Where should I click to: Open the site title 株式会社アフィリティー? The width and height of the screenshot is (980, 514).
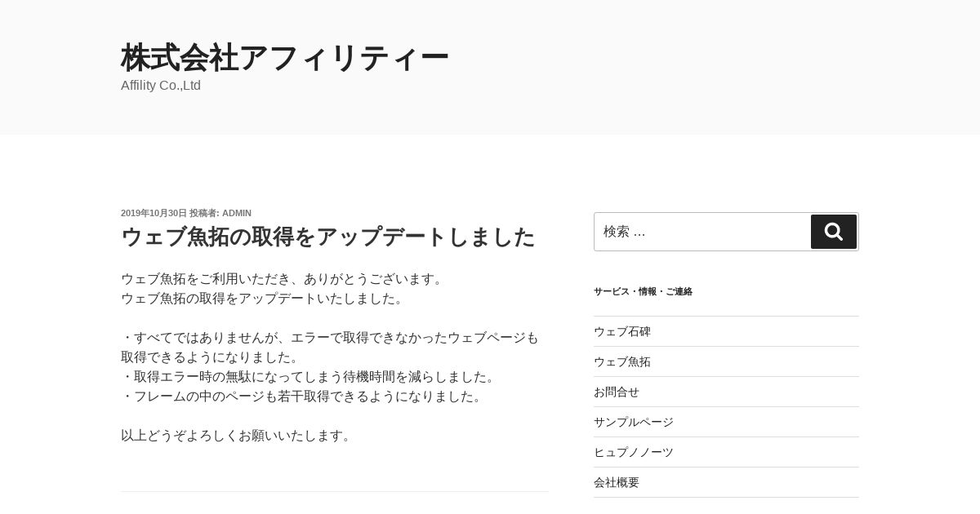coord(285,58)
